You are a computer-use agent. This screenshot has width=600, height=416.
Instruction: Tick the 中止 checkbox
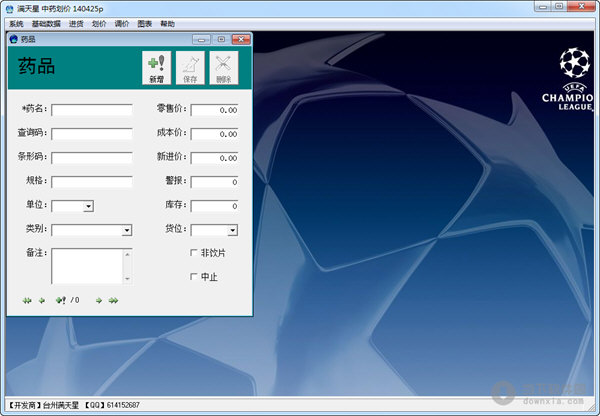194,276
